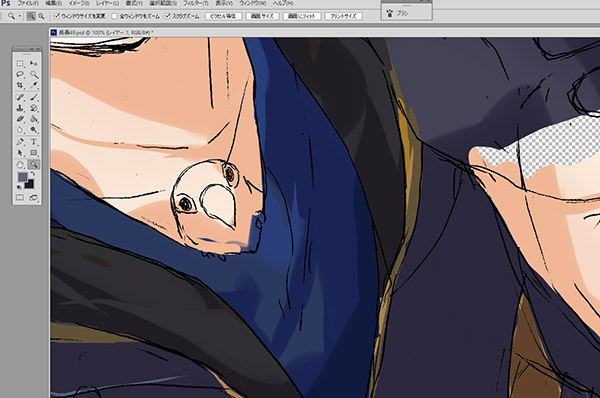Open foreground color picker swatch
This screenshot has width=600, height=398.
(23, 177)
